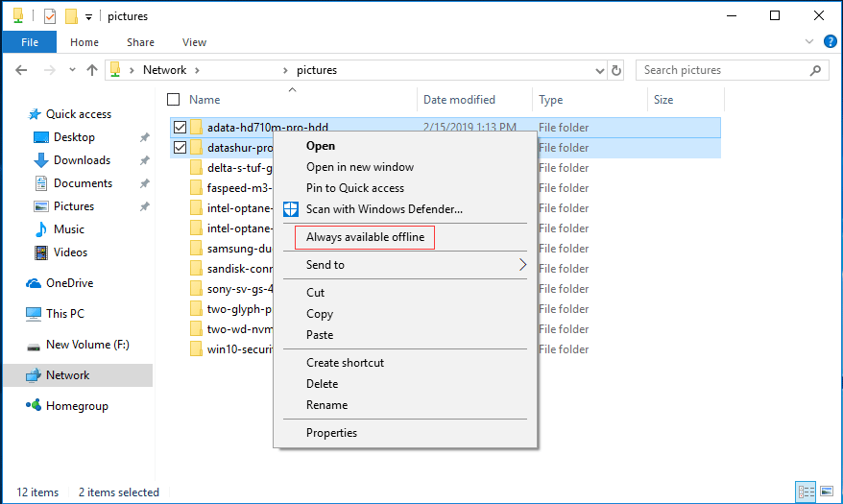
Task: Sort by Name column header
Action: coord(205,100)
